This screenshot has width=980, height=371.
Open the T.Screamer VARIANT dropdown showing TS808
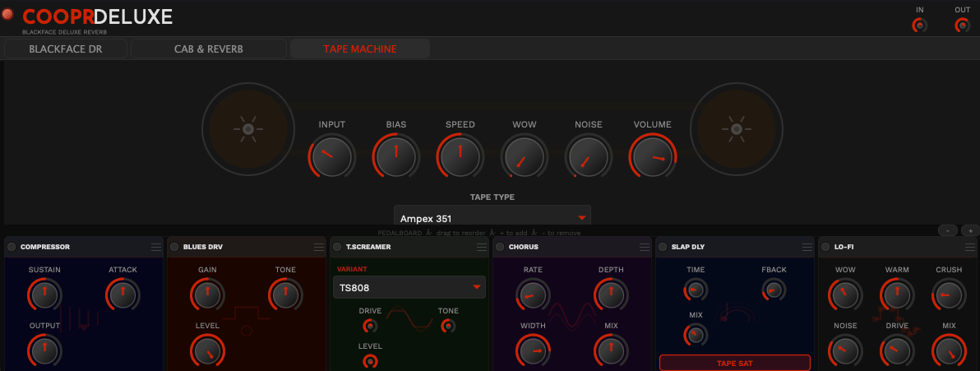pos(409,287)
